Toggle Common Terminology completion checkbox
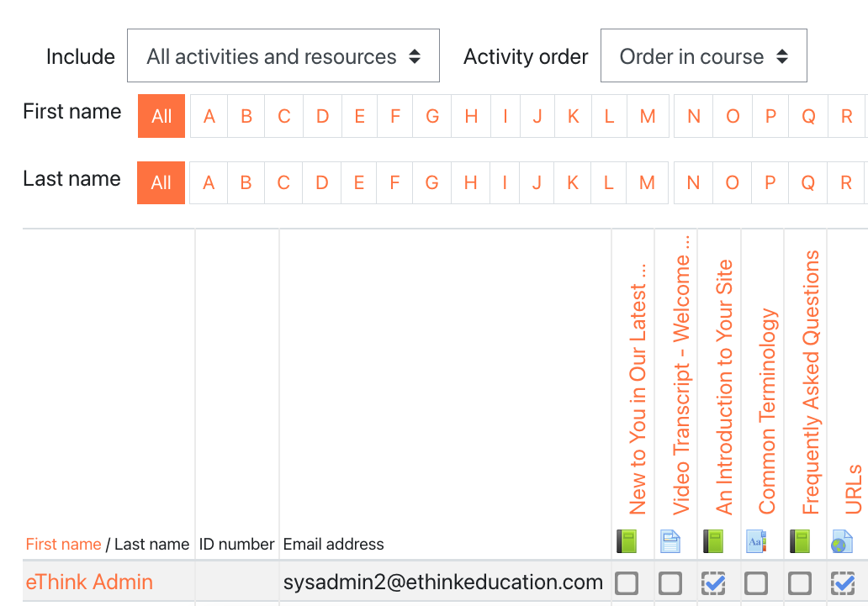The width and height of the screenshot is (868, 606). [x=756, y=582]
